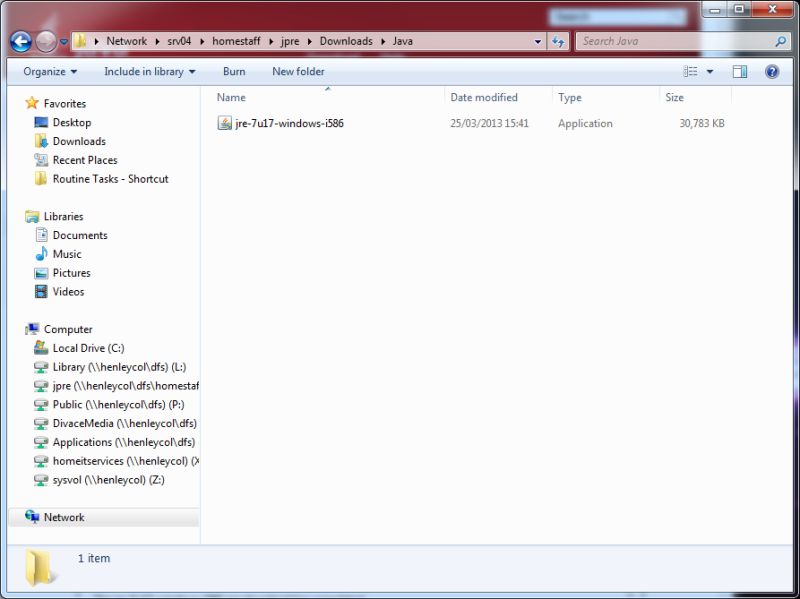
Task: Show the preview pane
Action: [740, 71]
